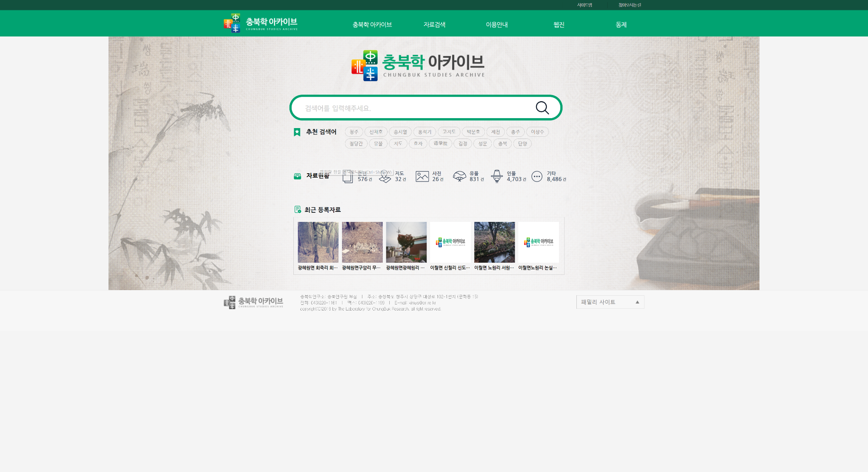The image size is (868, 472).
Task: Select the 고지도 recommended keyword
Action: [449, 132]
